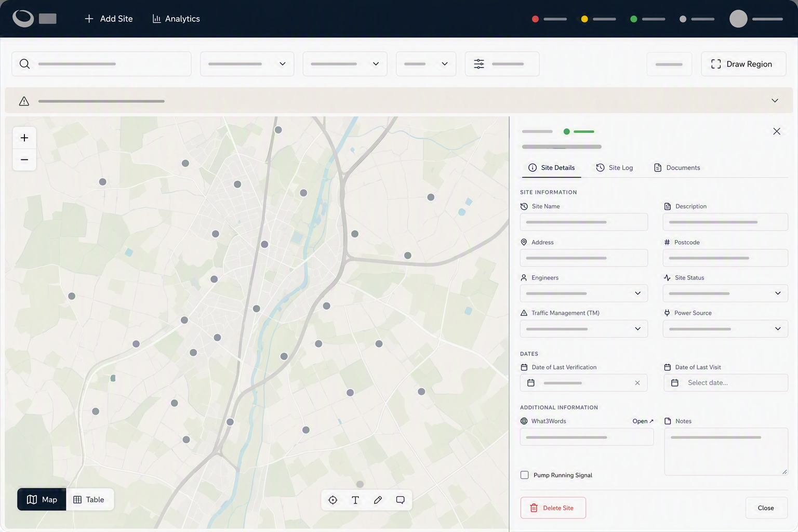Screen dimensions: 798x532
Task: Click the Site Name input field
Action: click(x=584, y=222)
